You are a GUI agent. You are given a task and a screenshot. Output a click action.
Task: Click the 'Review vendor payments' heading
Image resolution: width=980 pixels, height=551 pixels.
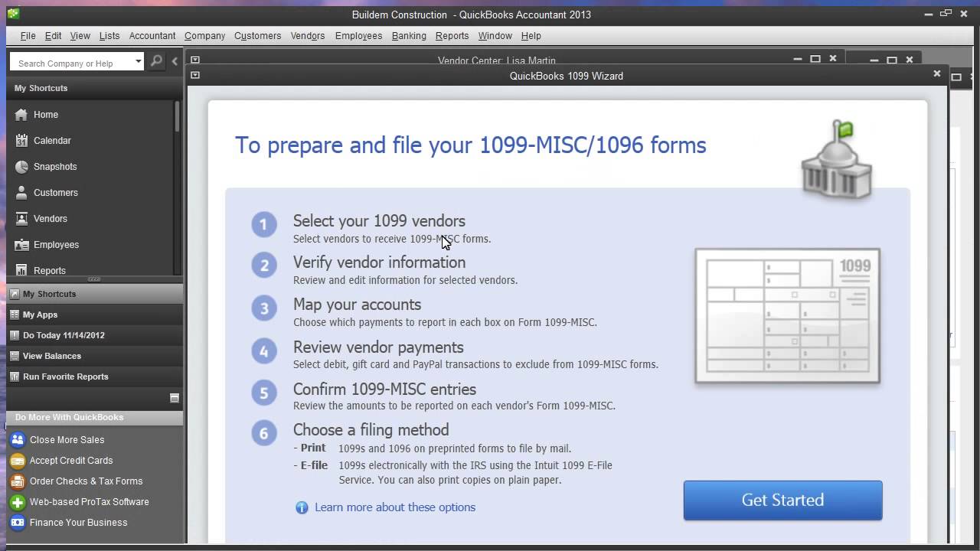pos(378,347)
